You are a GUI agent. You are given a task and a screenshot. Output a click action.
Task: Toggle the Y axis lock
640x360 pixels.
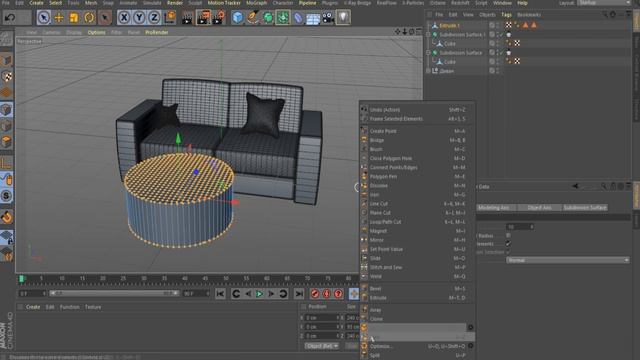(x=139, y=18)
